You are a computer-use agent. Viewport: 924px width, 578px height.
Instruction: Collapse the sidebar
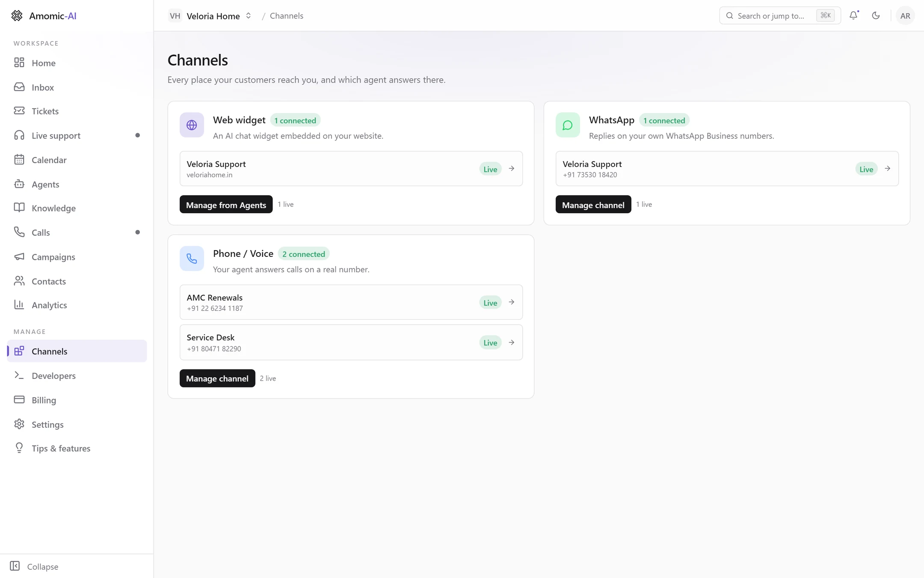[34, 566]
